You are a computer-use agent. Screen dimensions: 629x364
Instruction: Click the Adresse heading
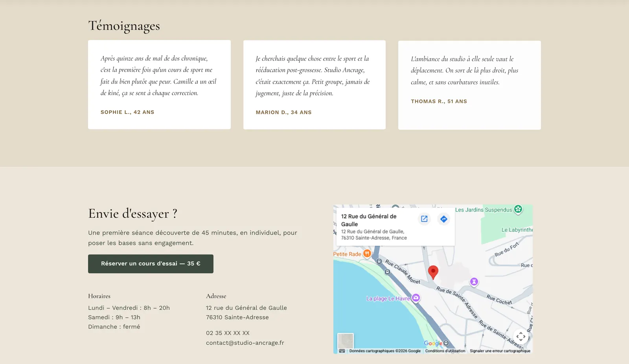[216, 296]
